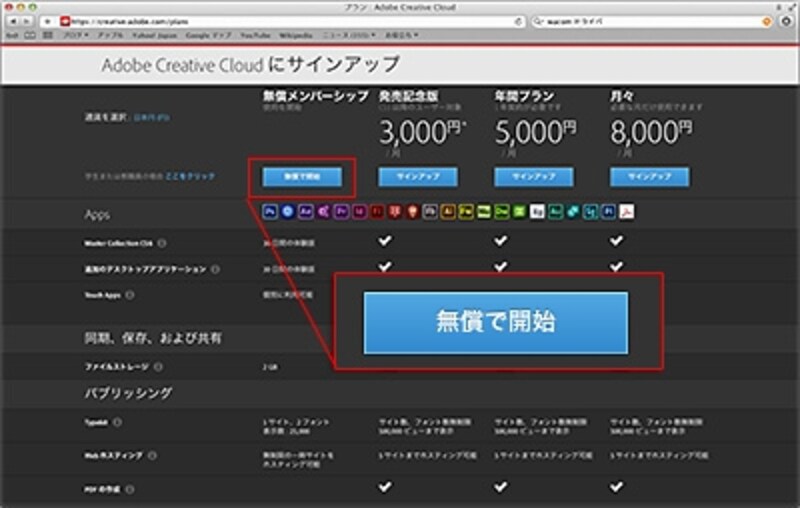This screenshot has width=800, height=508.
Task: Open info icon beside Typekit
Action: point(117,422)
